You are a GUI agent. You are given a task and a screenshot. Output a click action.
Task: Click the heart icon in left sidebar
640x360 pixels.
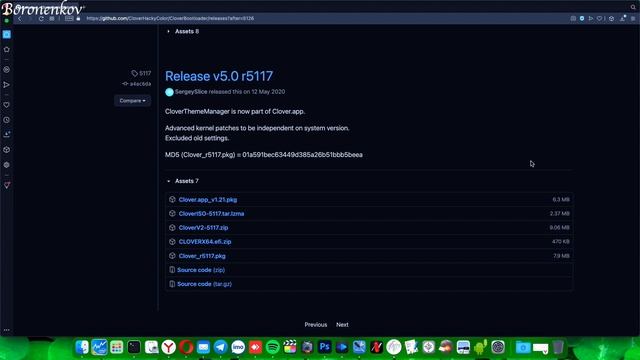(7, 105)
